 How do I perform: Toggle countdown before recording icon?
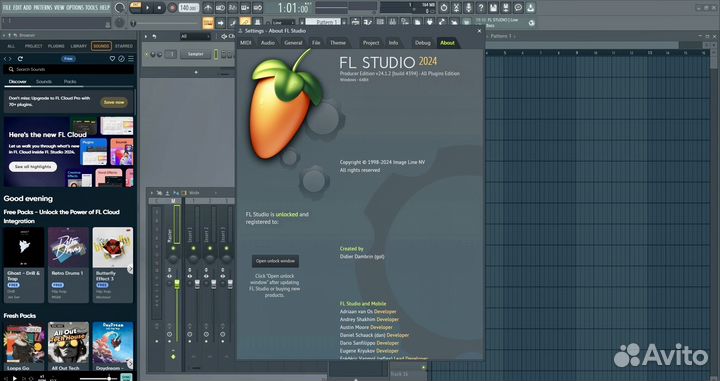233,8
